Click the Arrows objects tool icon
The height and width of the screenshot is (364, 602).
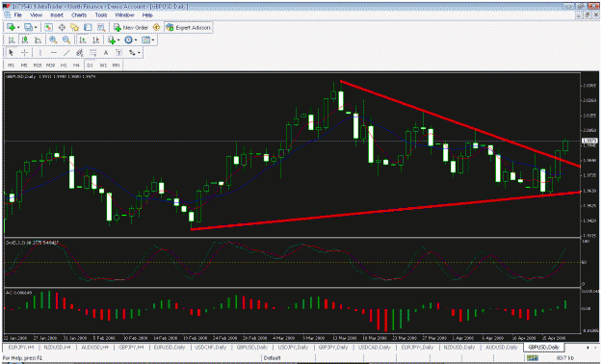(x=133, y=53)
